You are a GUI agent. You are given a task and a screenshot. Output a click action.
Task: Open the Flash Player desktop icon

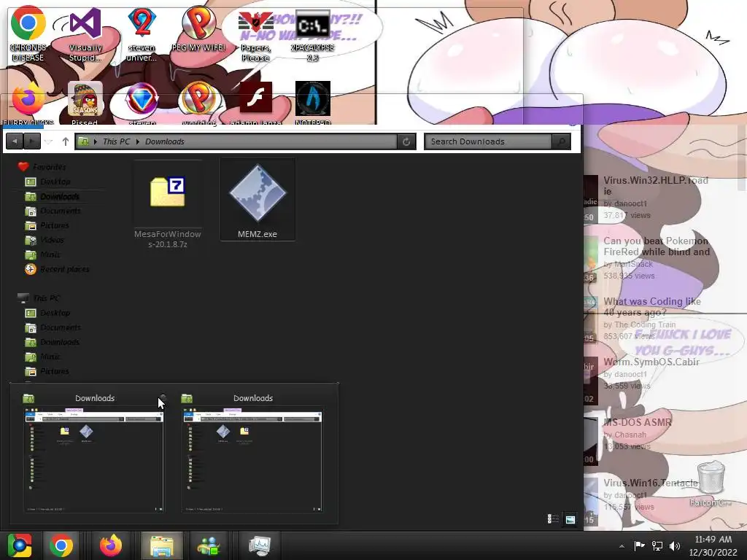coord(256,104)
